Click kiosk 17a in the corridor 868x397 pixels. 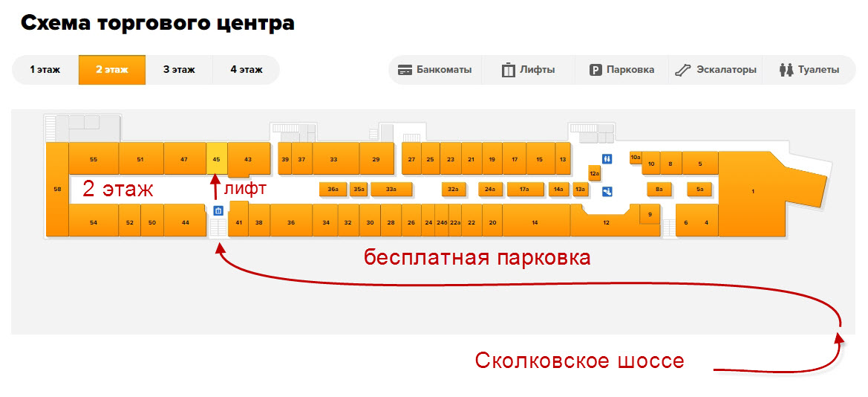tap(524, 190)
